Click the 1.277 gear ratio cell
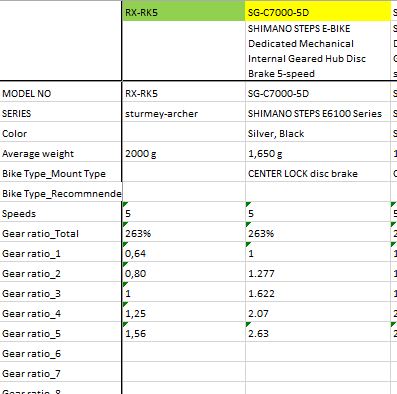 (x=318, y=273)
